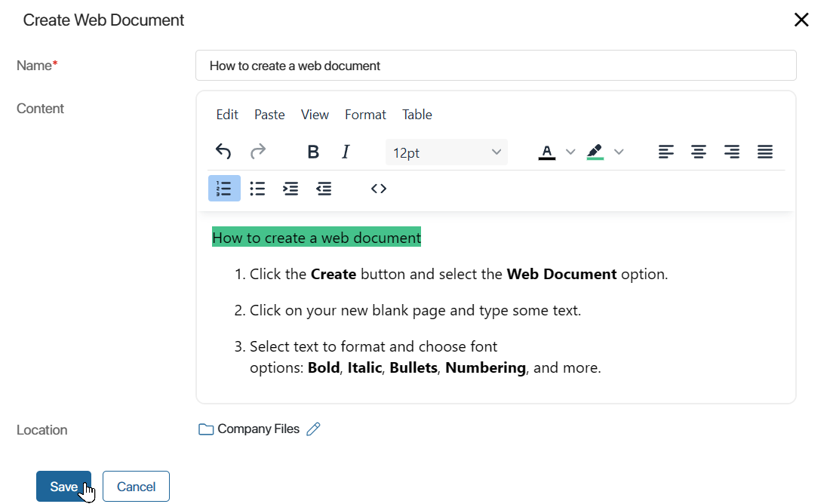830x504 pixels.
Task: Open the Edit menu
Action: click(x=227, y=115)
